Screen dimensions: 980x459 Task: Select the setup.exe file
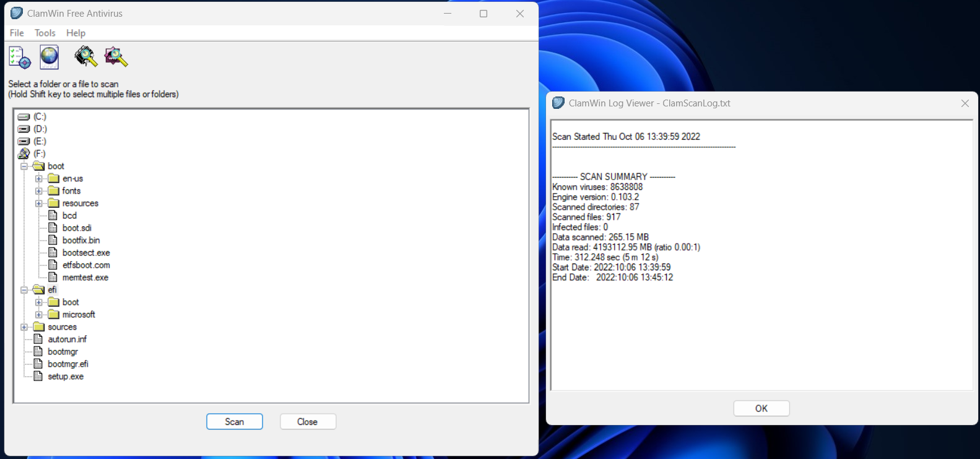tap(66, 376)
